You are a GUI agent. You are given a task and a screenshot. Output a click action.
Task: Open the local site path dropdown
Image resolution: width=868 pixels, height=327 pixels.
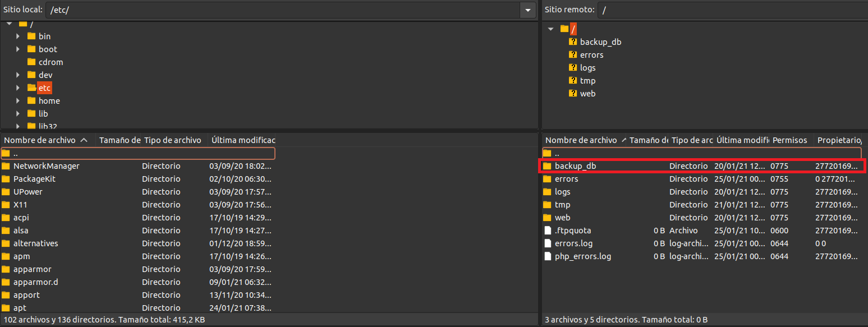[527, 10]
